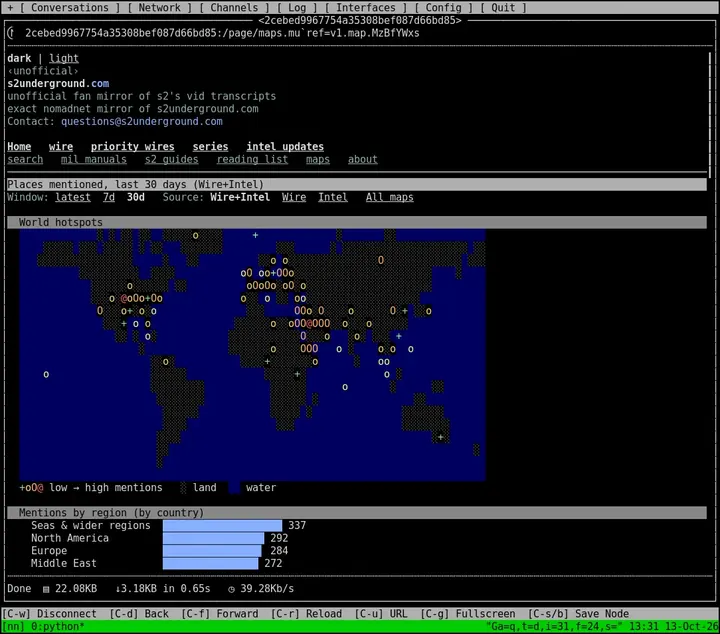Open the search link
Viewport: 720px width, 634px height.
click(x=25, y=159)
